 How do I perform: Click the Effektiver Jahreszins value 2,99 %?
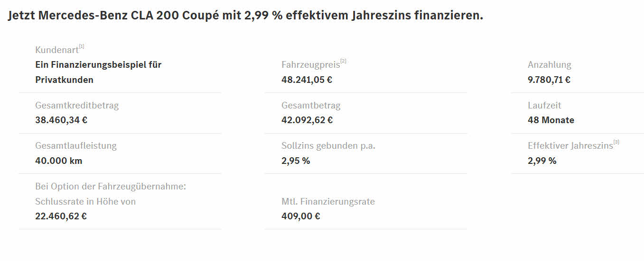click(542, 161)
